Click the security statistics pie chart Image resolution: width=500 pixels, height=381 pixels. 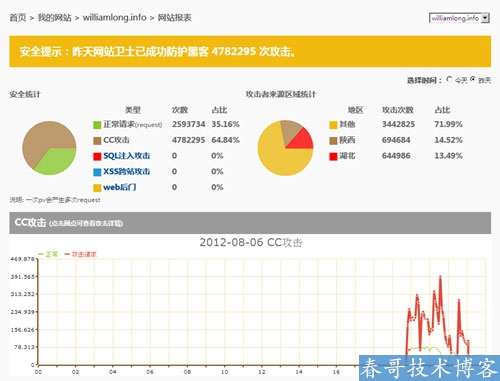[49, 148]
